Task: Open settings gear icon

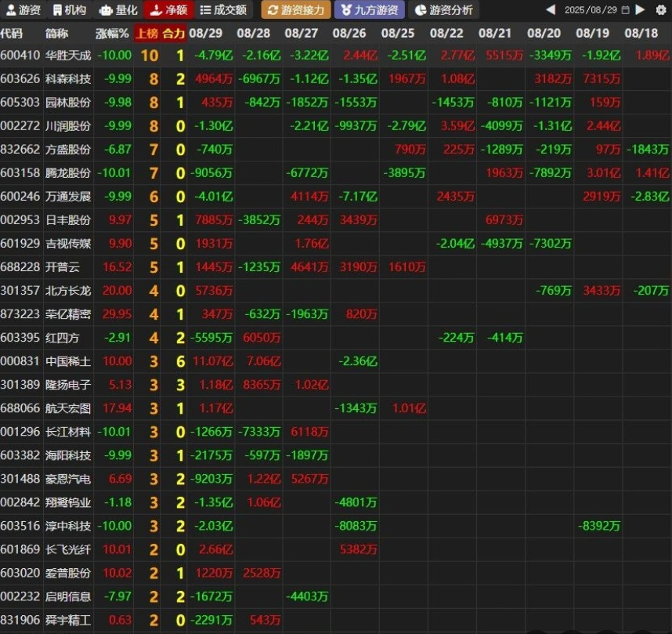Action: pyautogui.click(x=660, y=10)
